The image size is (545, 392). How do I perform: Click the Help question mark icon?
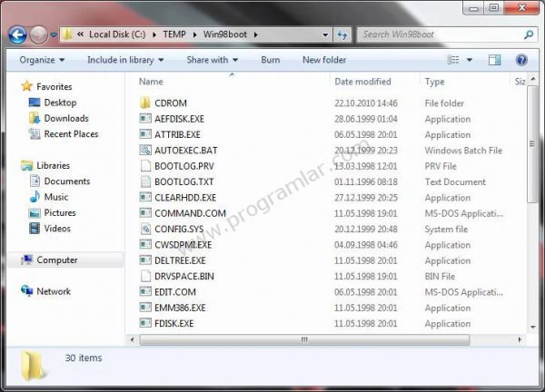coord(521,60)
